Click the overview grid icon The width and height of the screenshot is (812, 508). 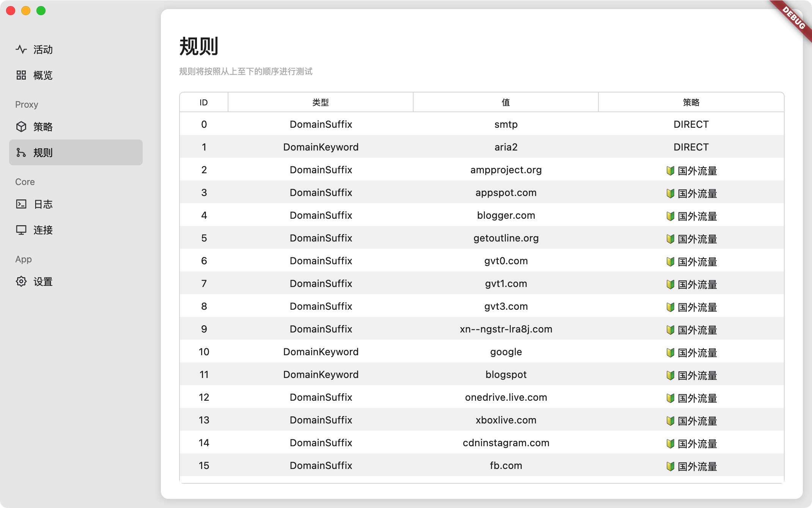[x=21, y=75]
